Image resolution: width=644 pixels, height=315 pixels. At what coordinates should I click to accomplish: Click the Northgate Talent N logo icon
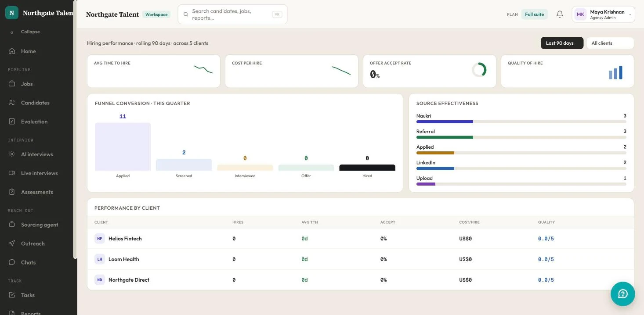tap(12, 13)
